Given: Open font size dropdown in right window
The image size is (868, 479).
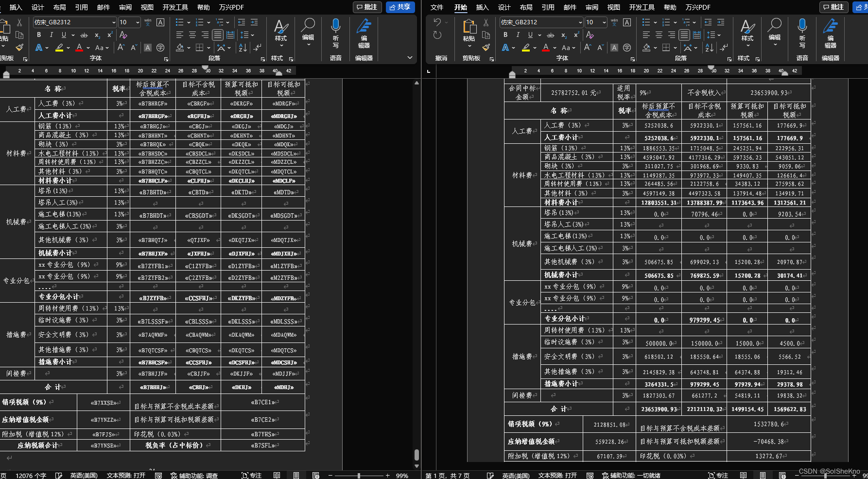Looking at the screenshot, I should coord(604,22).
